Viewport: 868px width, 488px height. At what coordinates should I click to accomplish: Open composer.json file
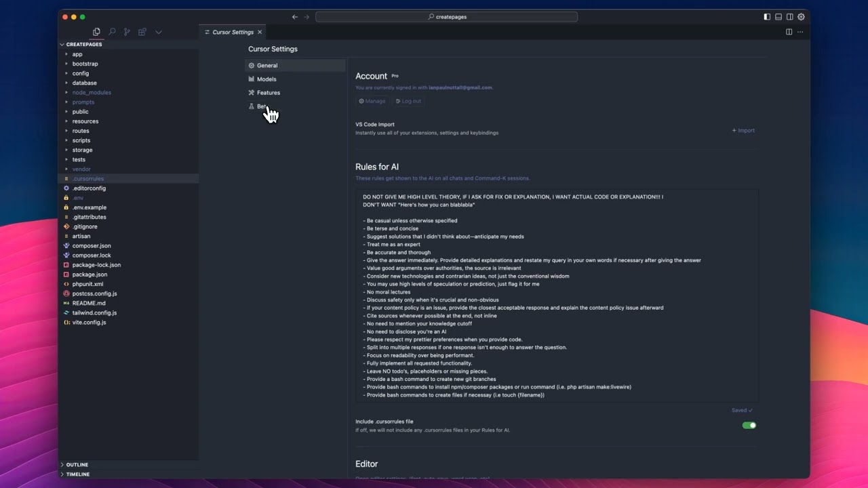tap(128, 246)
